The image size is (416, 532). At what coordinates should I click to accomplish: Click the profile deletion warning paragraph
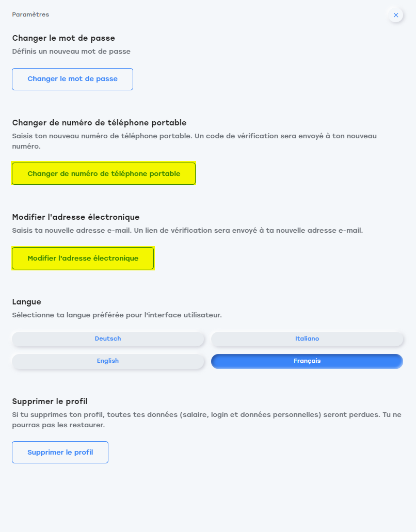pos(206,420)
